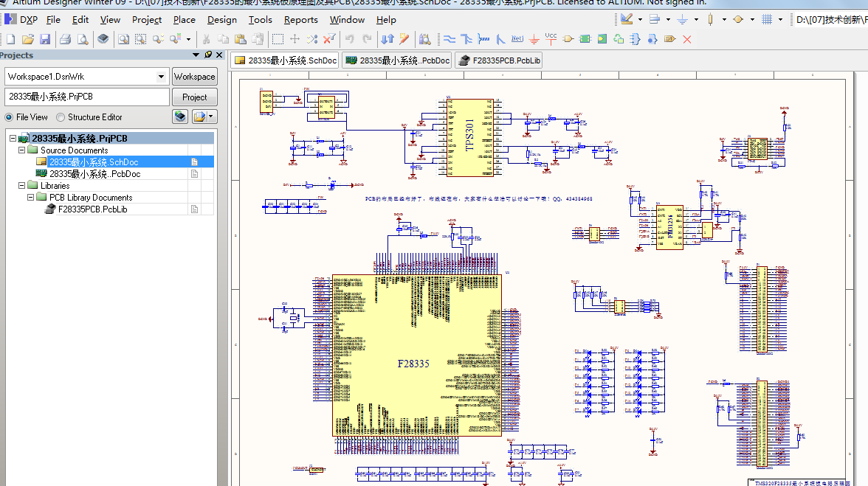Pin the Projects panel

click(x=208, y=55)
